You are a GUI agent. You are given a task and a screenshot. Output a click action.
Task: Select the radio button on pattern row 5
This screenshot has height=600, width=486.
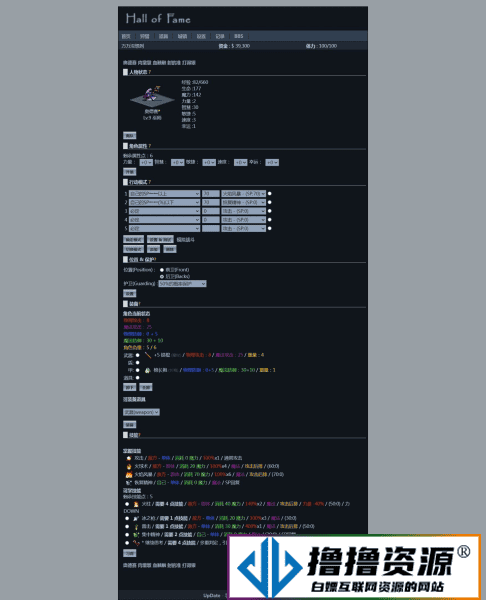pyautogui.click(x=270, y=228)
